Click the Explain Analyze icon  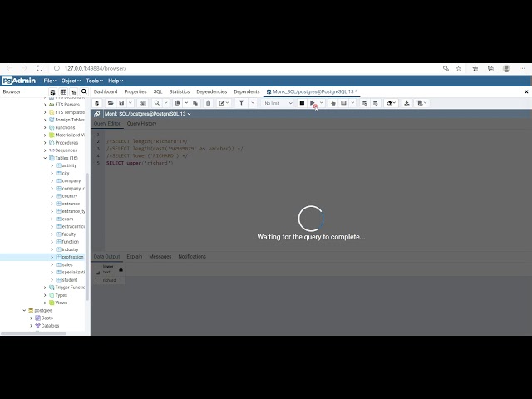click(x=343, y=103)
